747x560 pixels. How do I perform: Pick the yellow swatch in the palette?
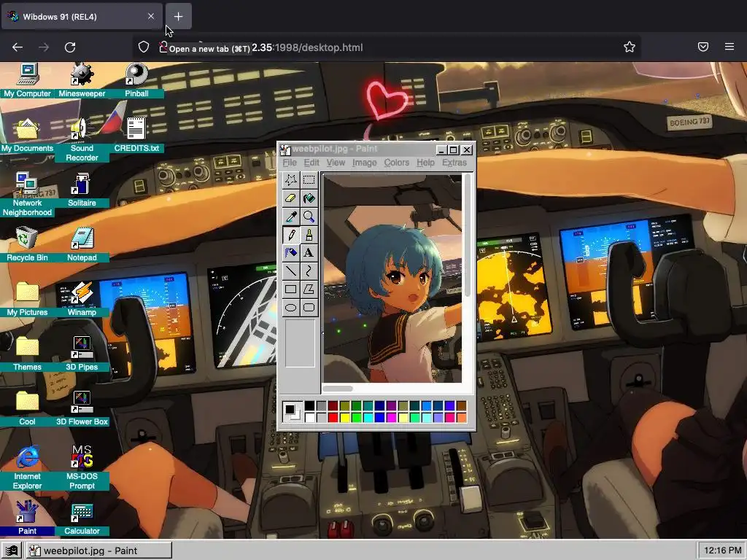344,418
